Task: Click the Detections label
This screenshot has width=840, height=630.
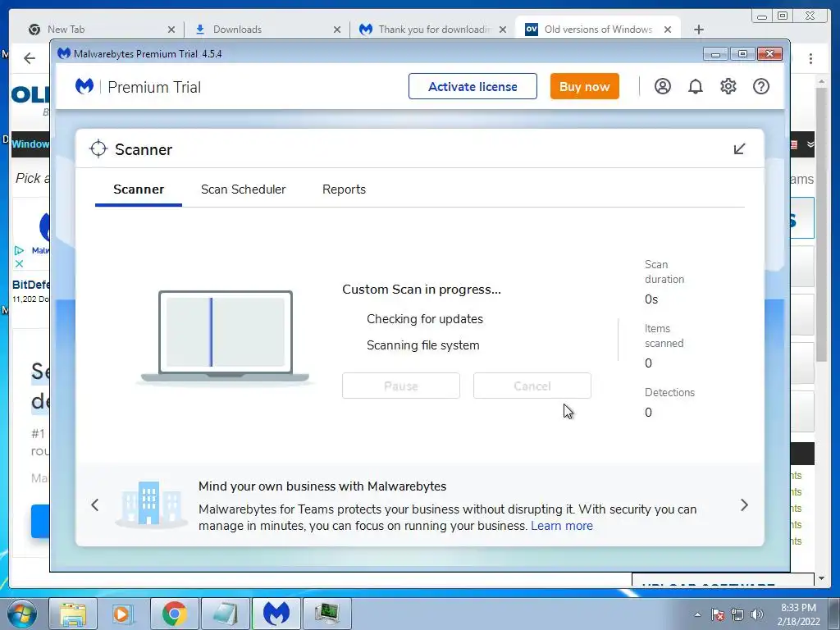Action: pyautogui.click(x=669, y=392)
